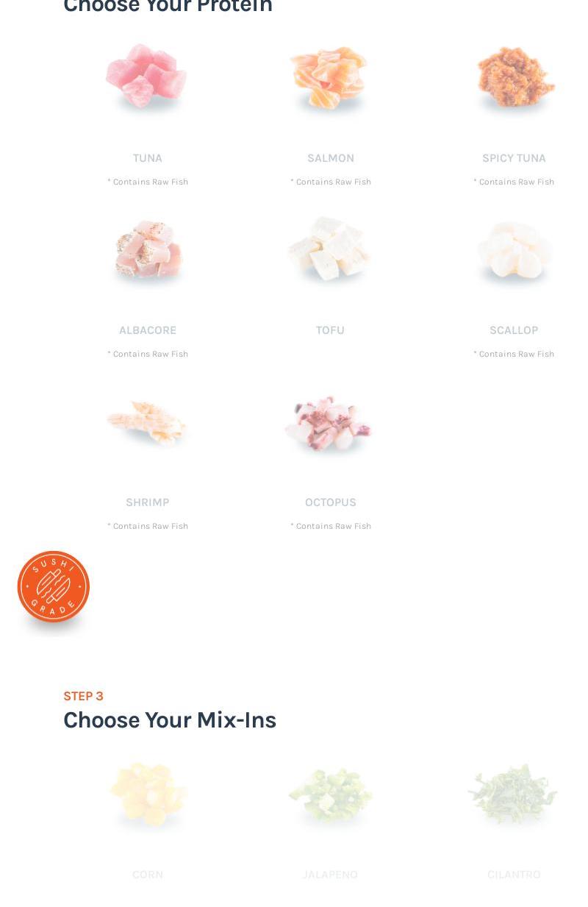
Task: Click the SCALLOP label text
Action: pyautogui.click(x=514, y=330)
